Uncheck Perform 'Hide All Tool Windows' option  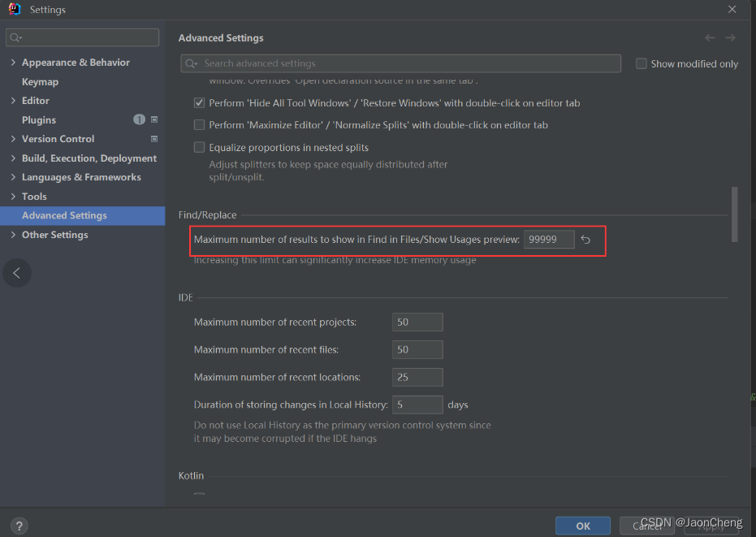(x=199, y=102)
